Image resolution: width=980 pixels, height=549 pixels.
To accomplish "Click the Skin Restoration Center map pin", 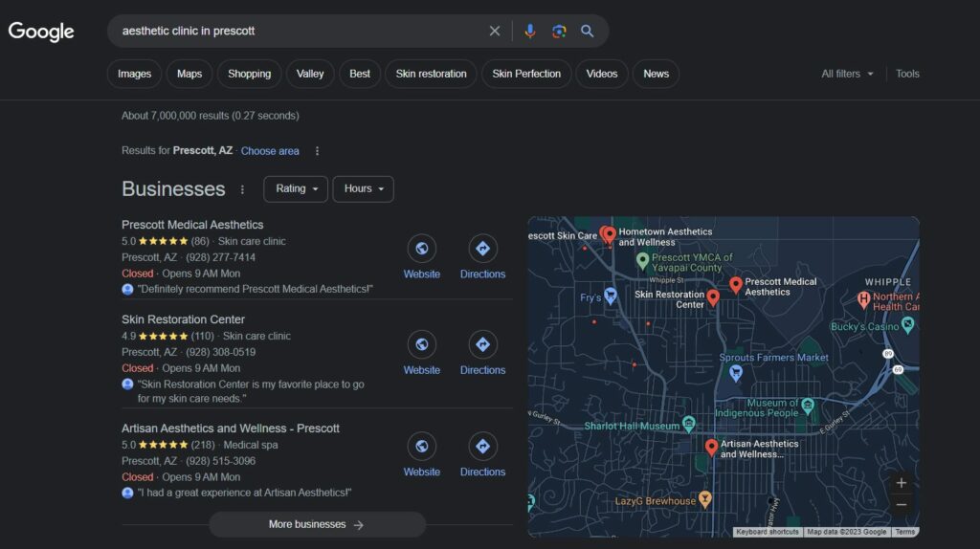I will [x=712, y=297].
